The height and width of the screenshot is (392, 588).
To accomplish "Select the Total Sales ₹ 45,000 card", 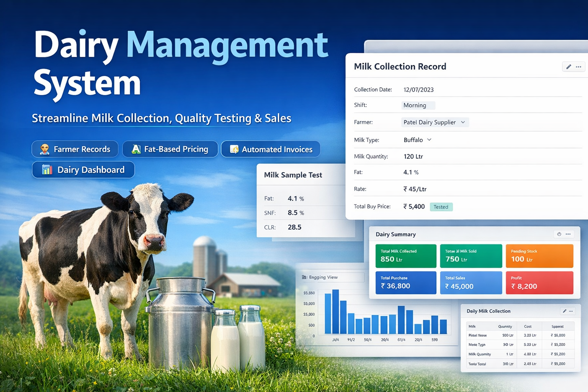I will click(x=471, y=283).
